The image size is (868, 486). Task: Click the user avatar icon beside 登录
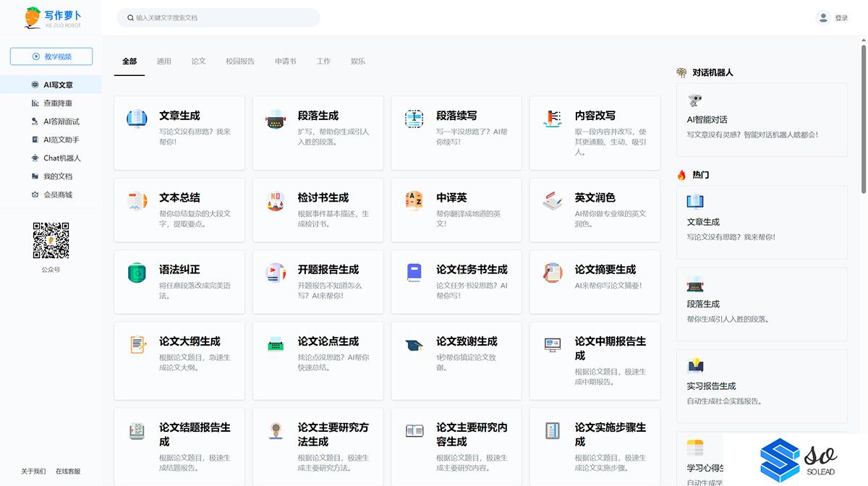tap(823, 17)
